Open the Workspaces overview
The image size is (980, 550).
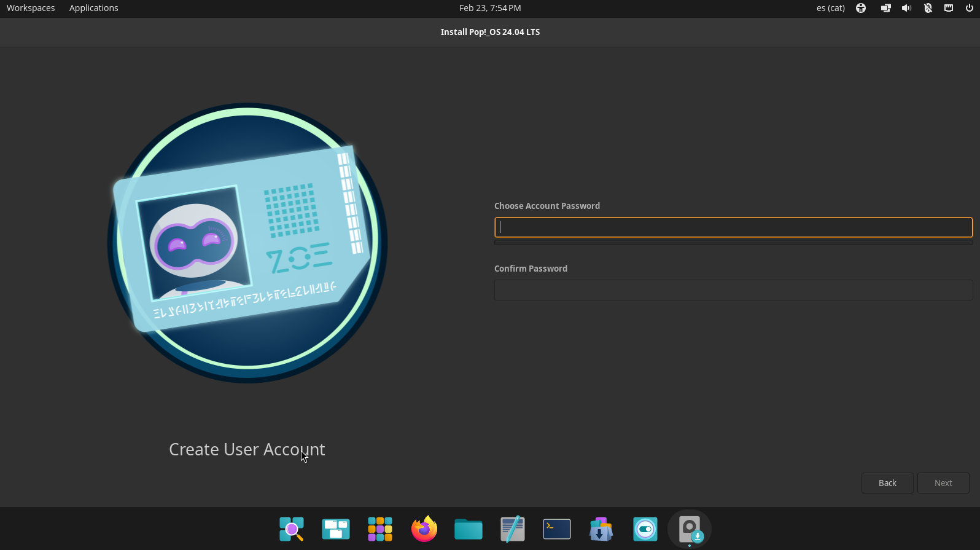(31, 8)
